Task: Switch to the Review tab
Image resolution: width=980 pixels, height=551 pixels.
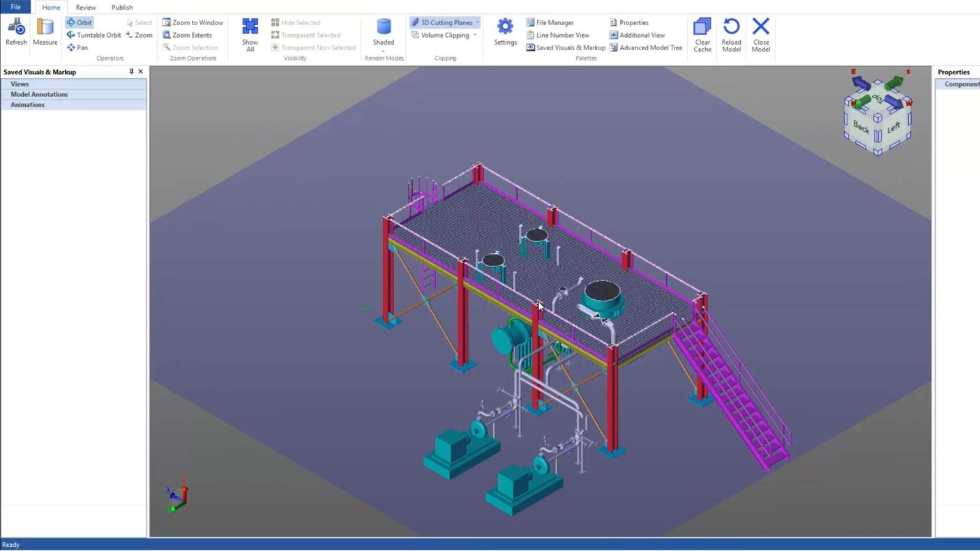Action: 86,8
